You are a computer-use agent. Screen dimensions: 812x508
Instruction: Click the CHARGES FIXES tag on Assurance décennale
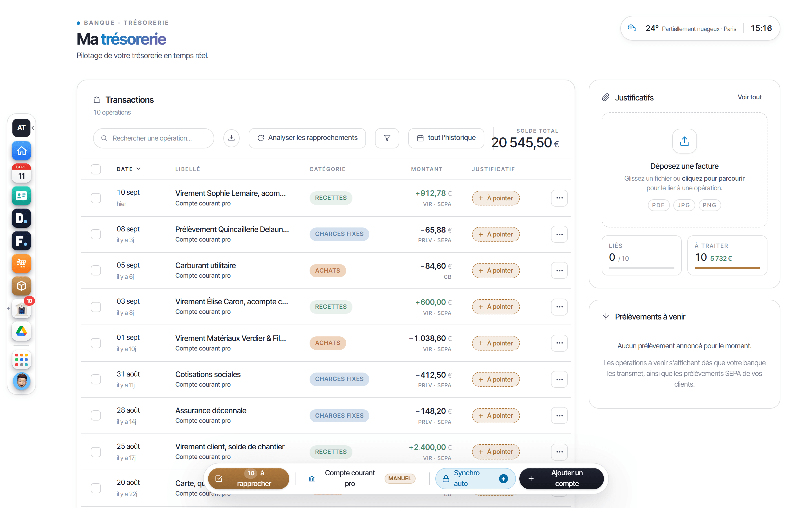(339, 416)
